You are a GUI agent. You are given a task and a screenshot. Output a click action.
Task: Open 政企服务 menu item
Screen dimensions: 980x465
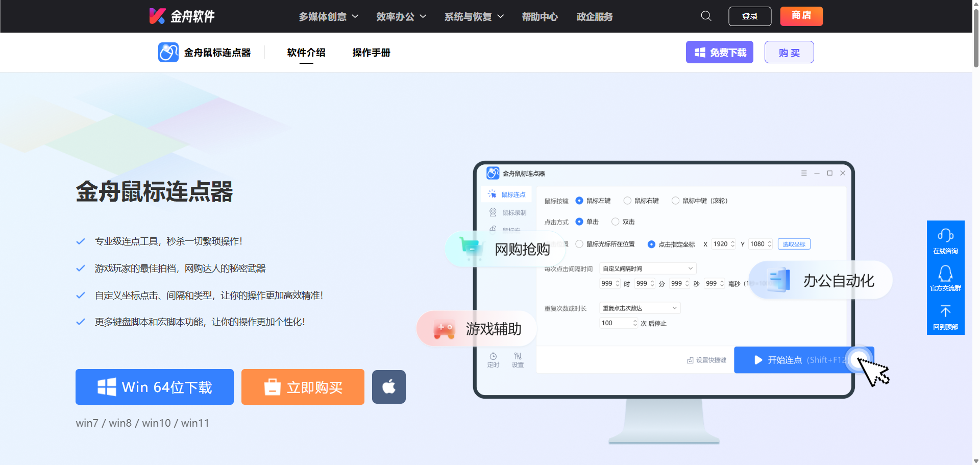tap(595, 16)
